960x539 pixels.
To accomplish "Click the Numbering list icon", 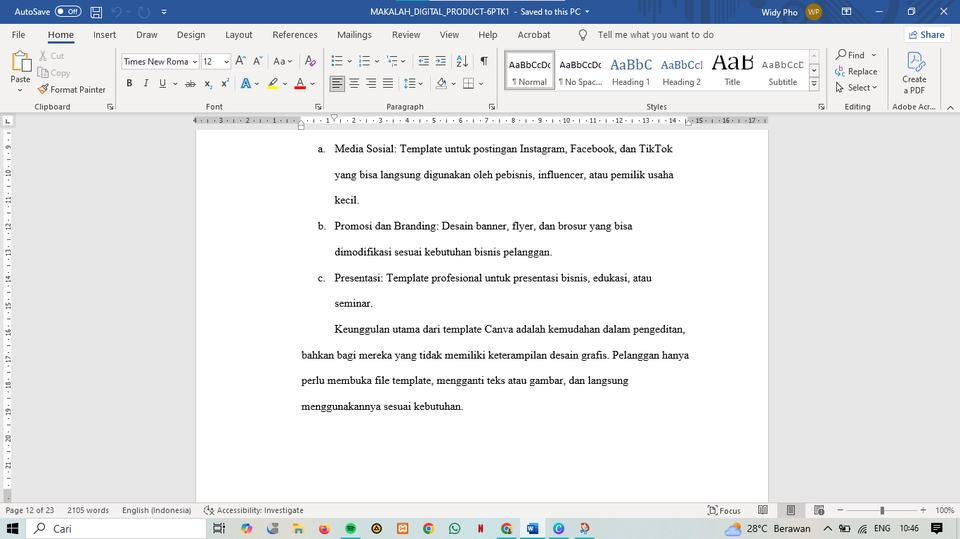I will (x=364, y=61).
